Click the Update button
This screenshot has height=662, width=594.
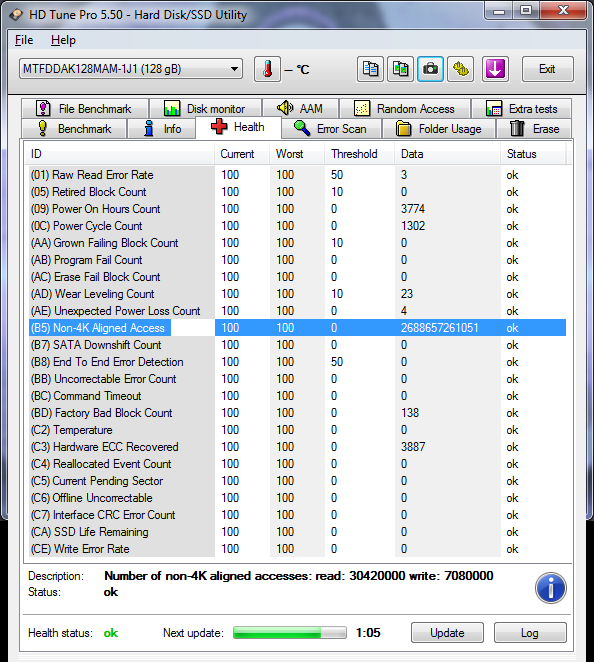(447, 633)
